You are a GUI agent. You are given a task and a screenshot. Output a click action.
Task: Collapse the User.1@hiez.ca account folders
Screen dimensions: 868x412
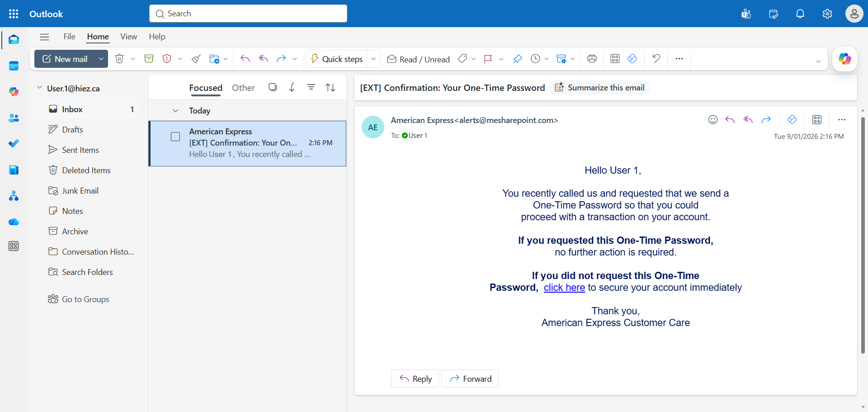(39, 88)
